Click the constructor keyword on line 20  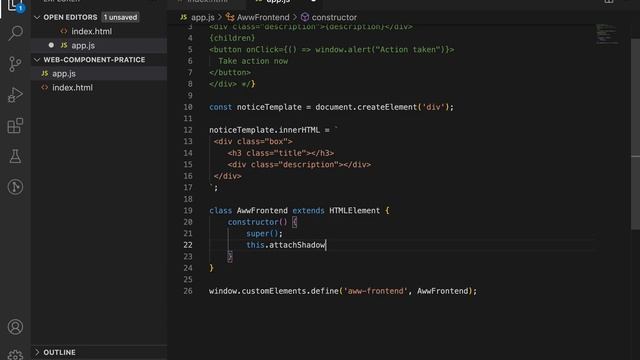(x=253, y=222)
